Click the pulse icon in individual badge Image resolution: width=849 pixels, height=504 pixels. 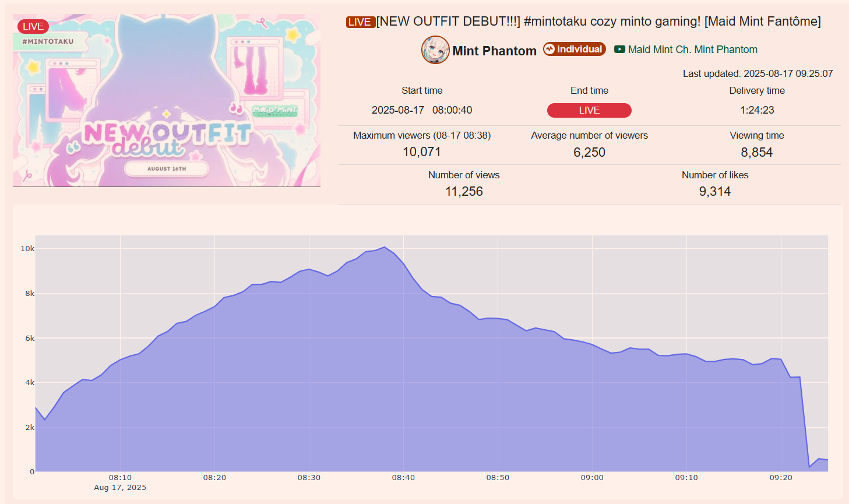(x=549, y=49)
